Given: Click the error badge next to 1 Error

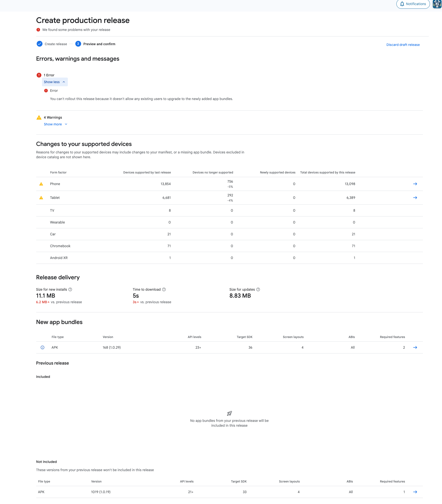Looking at the screenshot, I should [39, 75].
